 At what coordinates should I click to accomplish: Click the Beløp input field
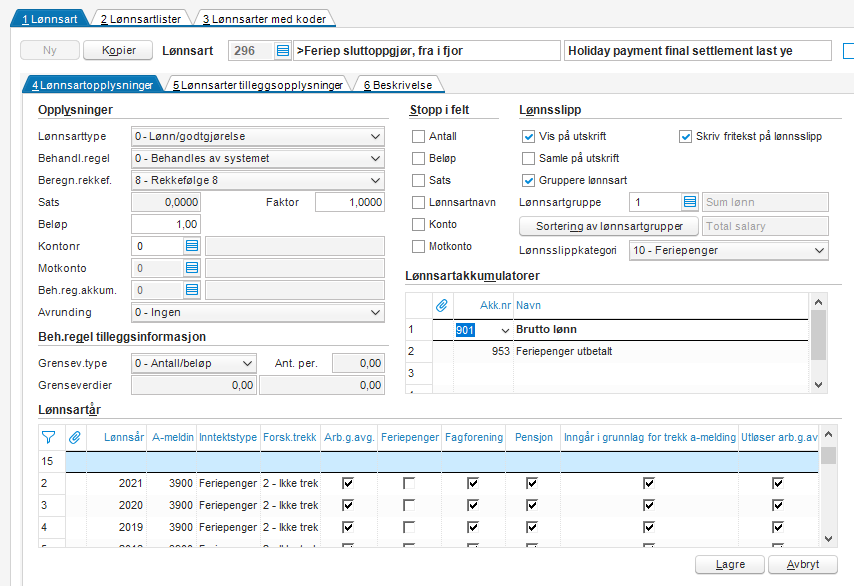coord(166,224)
